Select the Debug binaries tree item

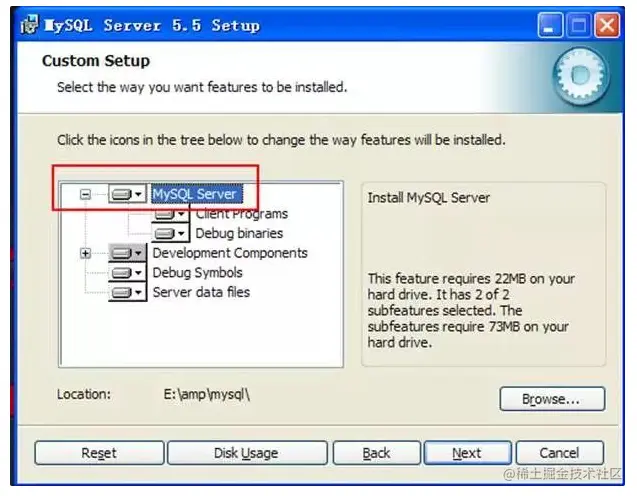coord(239,233)
